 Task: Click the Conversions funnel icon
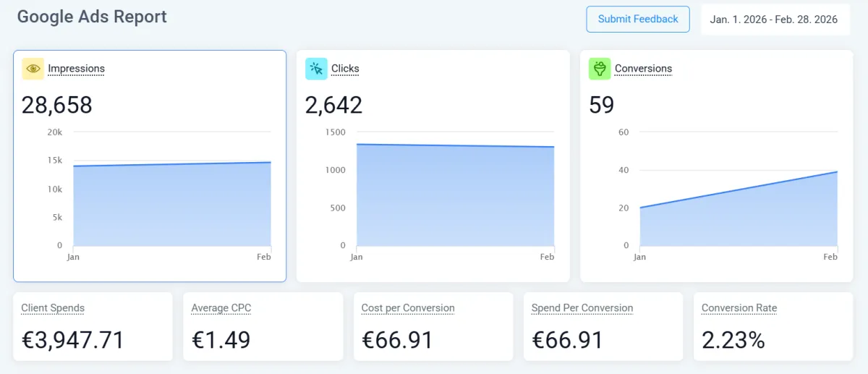click(600, 69)
